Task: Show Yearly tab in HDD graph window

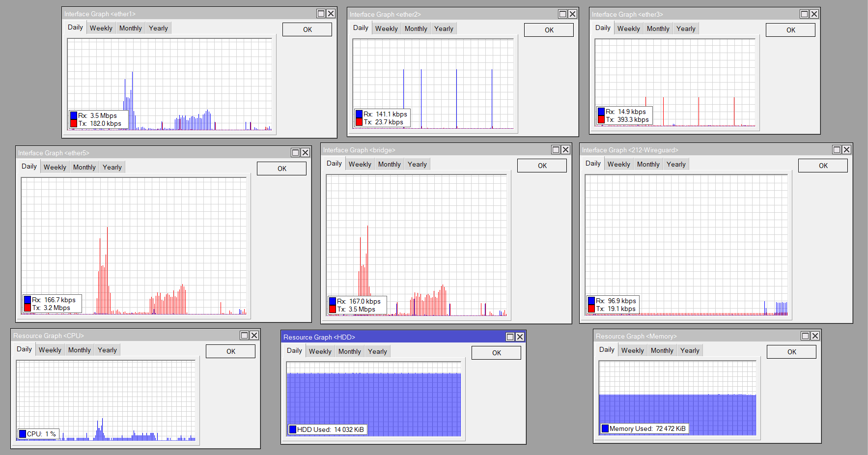Action: (x=377, y=351)
